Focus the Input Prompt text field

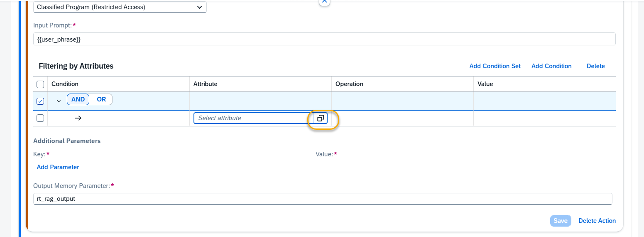coord(324,39)
